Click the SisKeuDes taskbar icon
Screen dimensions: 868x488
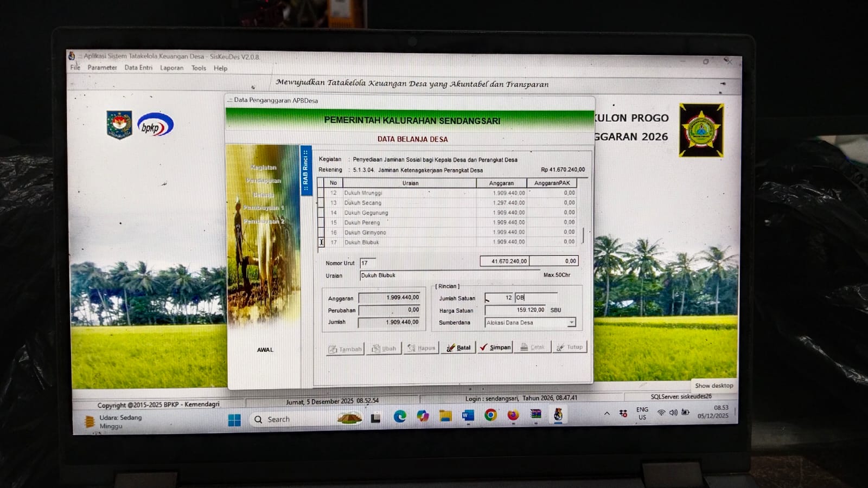click(558, 415)
